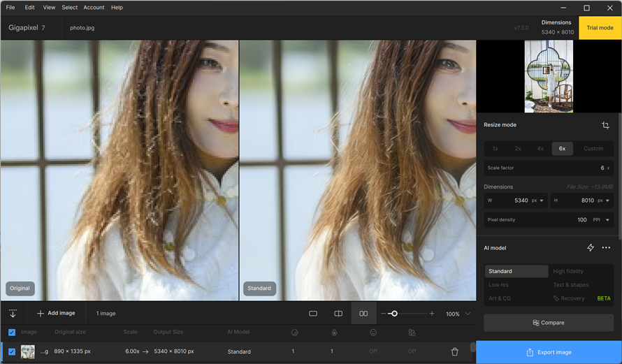Select the 1x resize option
Screen dimensions: 622x364
(496, 149)
